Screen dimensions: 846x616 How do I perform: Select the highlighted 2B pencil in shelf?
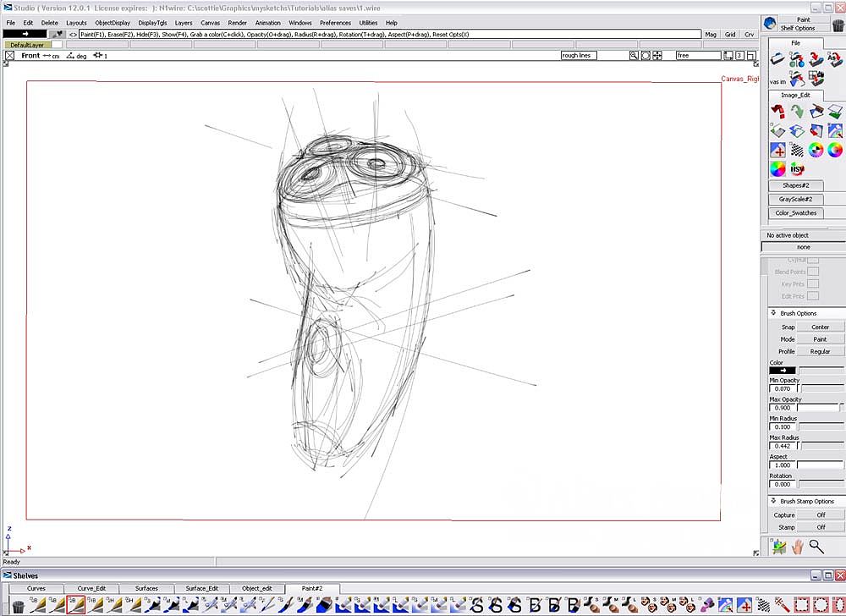coord(74,605)
